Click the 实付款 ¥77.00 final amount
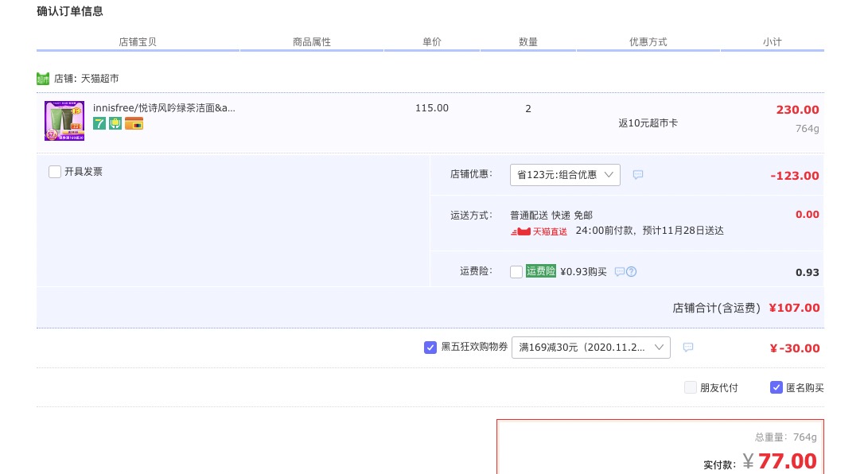Image resolution: width=868 pixels, height=474 pixels. [780, 461]
